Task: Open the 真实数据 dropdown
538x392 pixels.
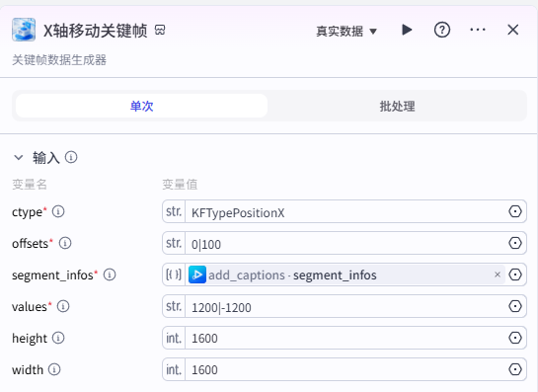Action: pos(346,32)
